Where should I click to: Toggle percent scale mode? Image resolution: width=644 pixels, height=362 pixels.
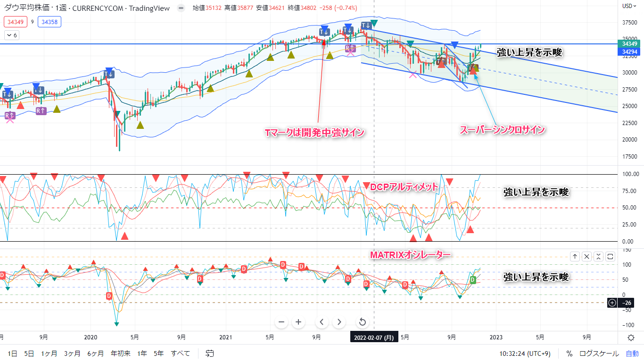click(x=570, y=354)
